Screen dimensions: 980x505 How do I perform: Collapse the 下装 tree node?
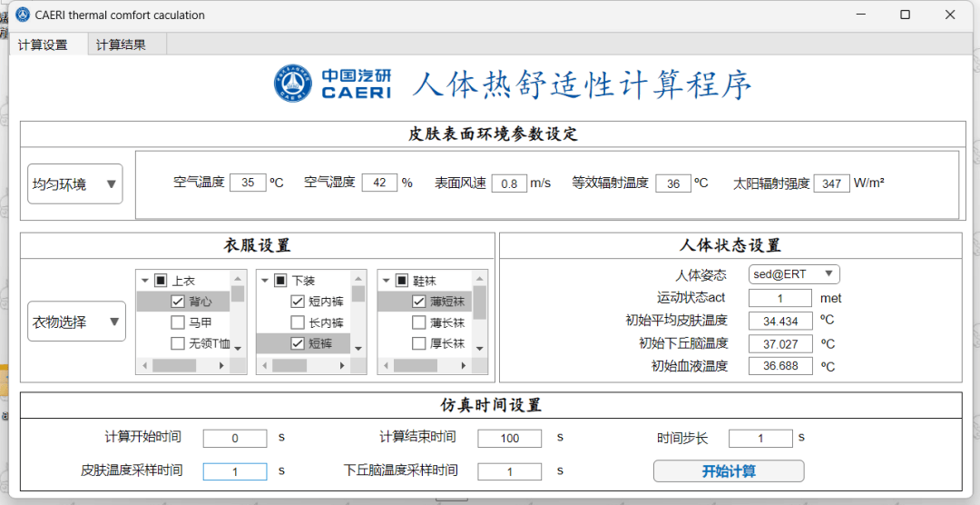(x=264, y=281)
